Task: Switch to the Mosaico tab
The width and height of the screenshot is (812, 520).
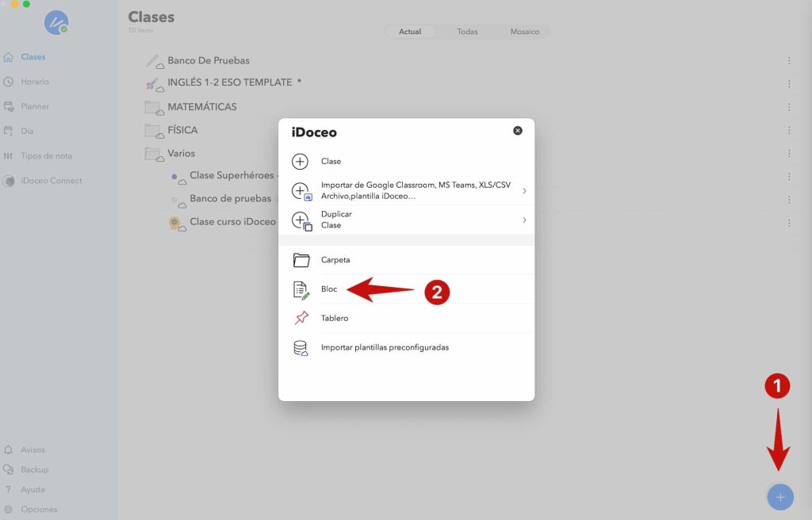Action: coord(525,32)
